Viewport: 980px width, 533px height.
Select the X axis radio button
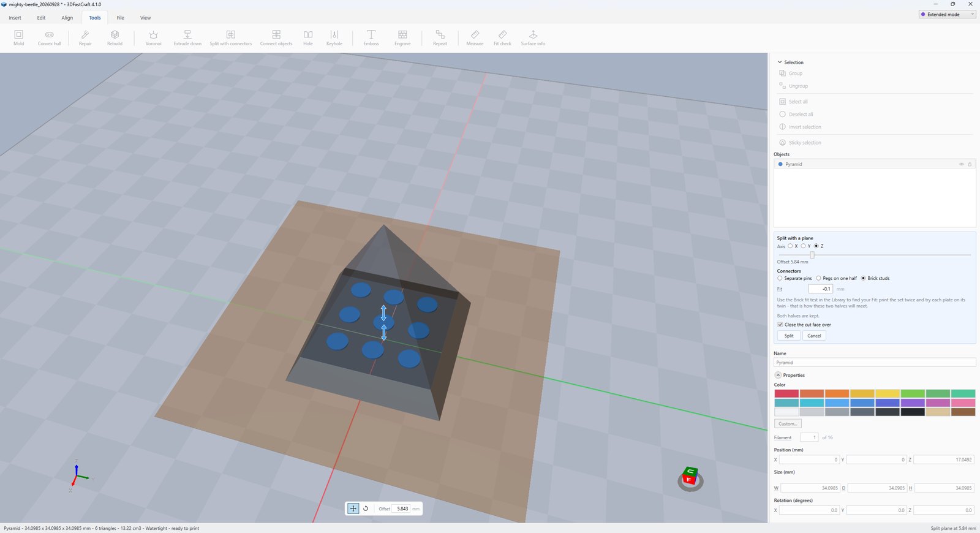[790, 246]
